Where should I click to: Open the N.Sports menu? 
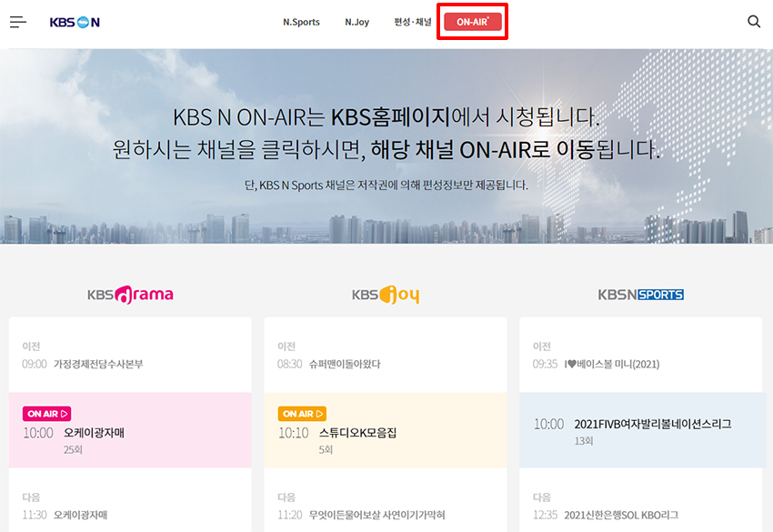[x=301, y=22]
